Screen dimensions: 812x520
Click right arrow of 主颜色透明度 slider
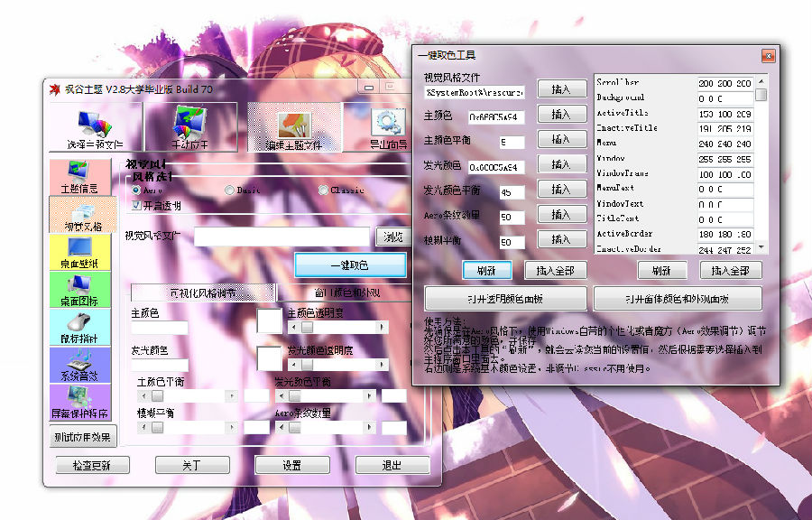(x=383, y=328)
